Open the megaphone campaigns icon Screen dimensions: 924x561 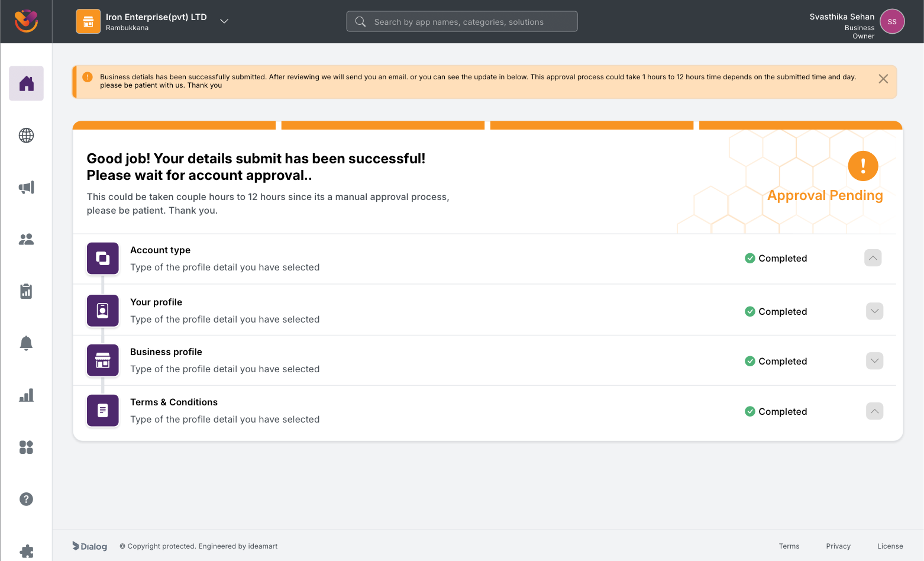(x=26, y=188)
